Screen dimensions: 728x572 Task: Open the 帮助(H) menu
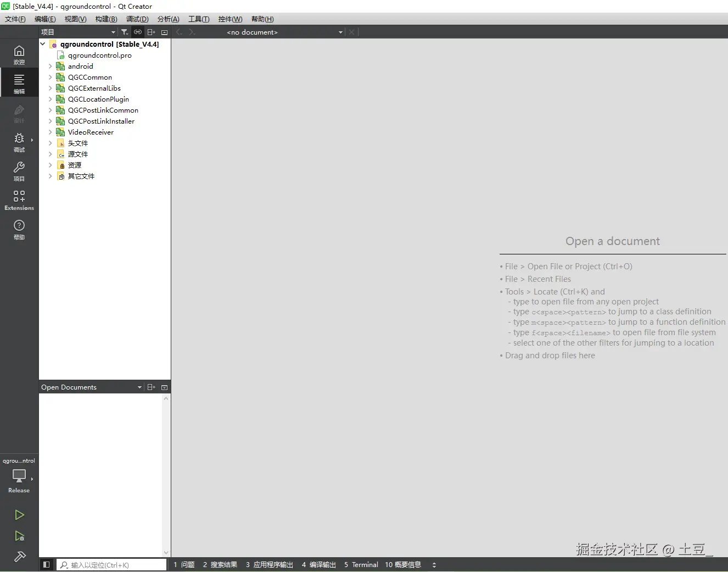(262, 19)
